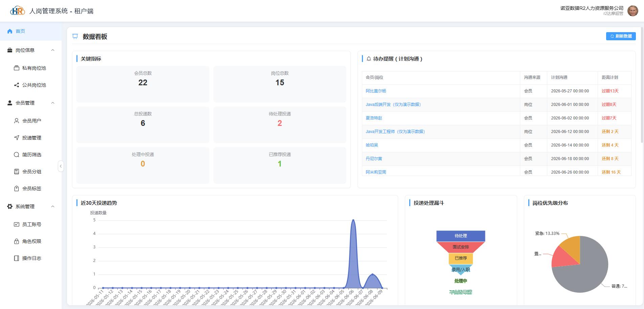Click the person icon beside 会员管理
The image size is (644, 309).
tap(10, 103)
